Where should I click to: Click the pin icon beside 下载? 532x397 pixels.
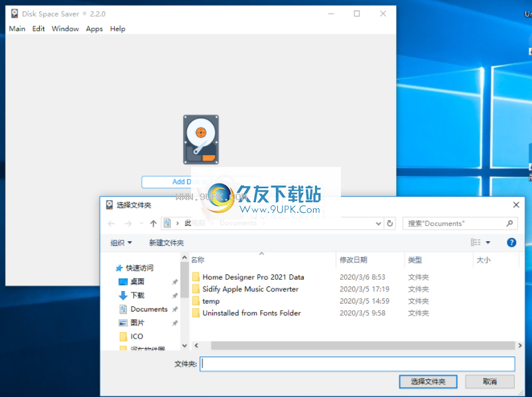(x=174, y=296)
